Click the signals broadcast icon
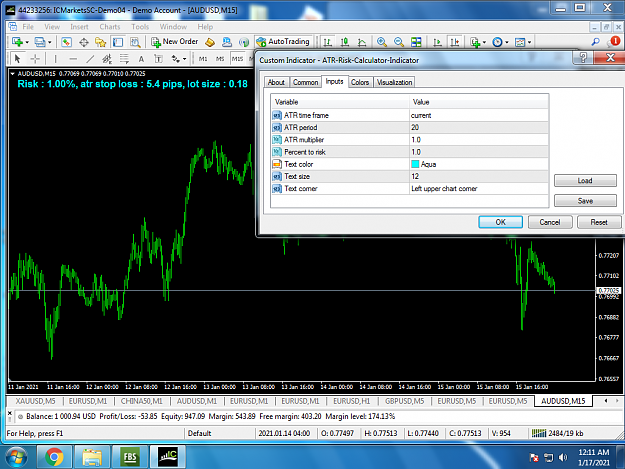625x469 pixels. (x=244, y=42)
